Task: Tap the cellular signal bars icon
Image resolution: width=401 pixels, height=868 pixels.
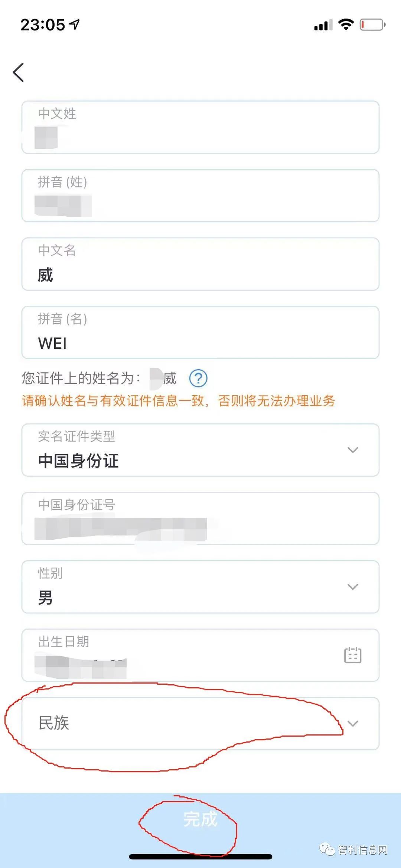Action: tap(323, 25)
